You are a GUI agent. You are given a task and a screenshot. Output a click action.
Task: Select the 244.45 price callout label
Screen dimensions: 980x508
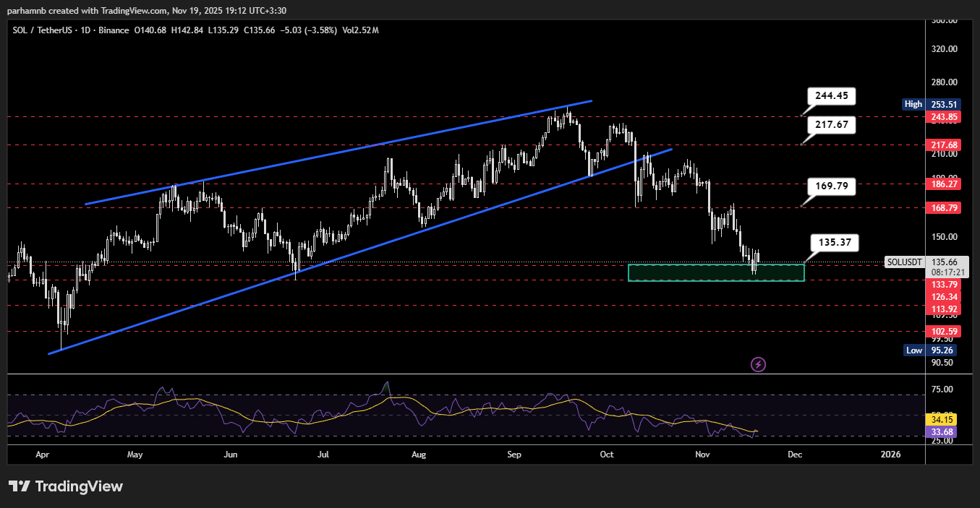pyautogui.click(x=832, y=96)
